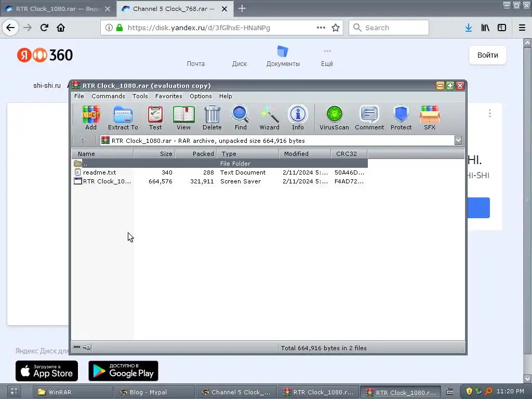Select parent folder '..' row
Image resolution: width=532 pixels, height=399 pixels.
coord(220,163)
